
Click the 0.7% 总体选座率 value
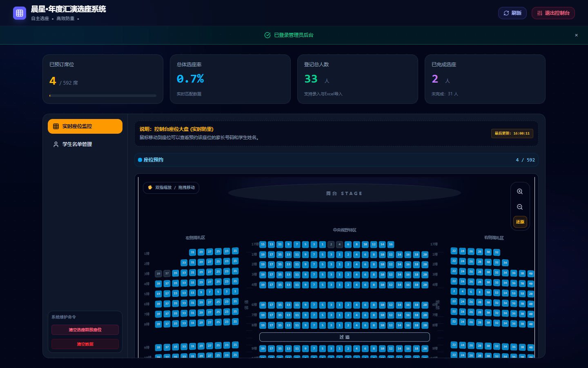tap(190, 79)
